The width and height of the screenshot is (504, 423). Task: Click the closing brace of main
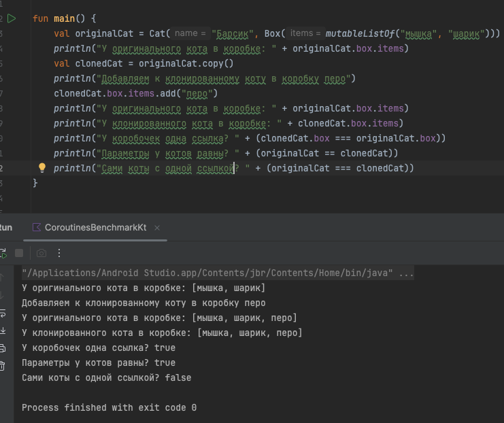[35, 183]
